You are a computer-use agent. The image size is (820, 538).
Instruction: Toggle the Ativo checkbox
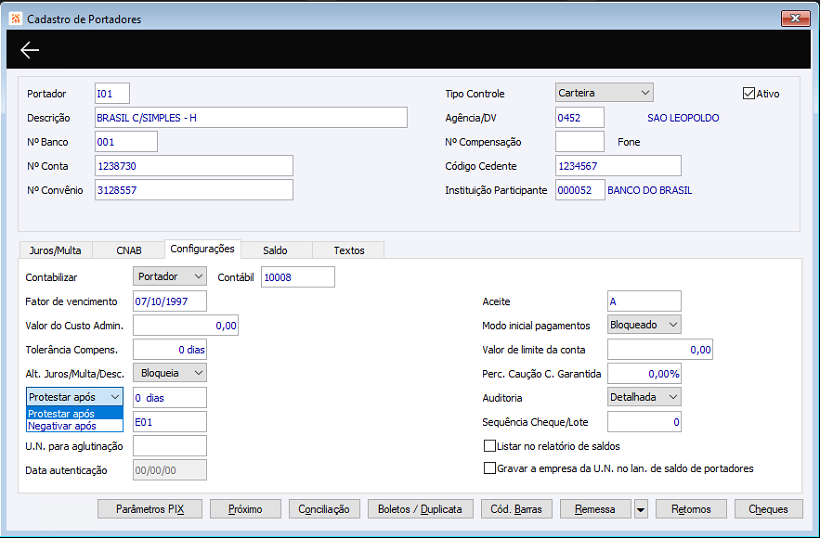[749, 94]
